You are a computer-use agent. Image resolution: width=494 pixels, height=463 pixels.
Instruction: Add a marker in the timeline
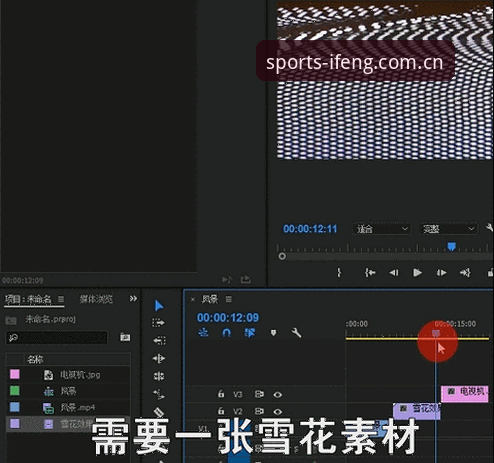tap(273, 333)
